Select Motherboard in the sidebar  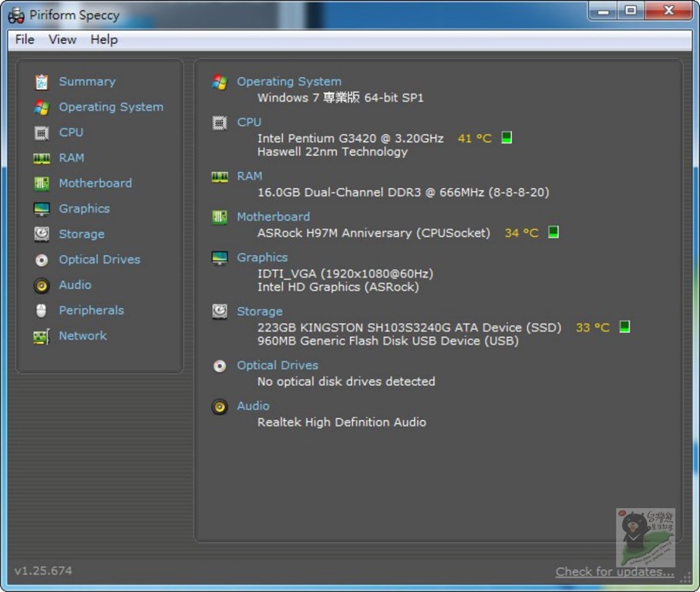click(95, 183)
